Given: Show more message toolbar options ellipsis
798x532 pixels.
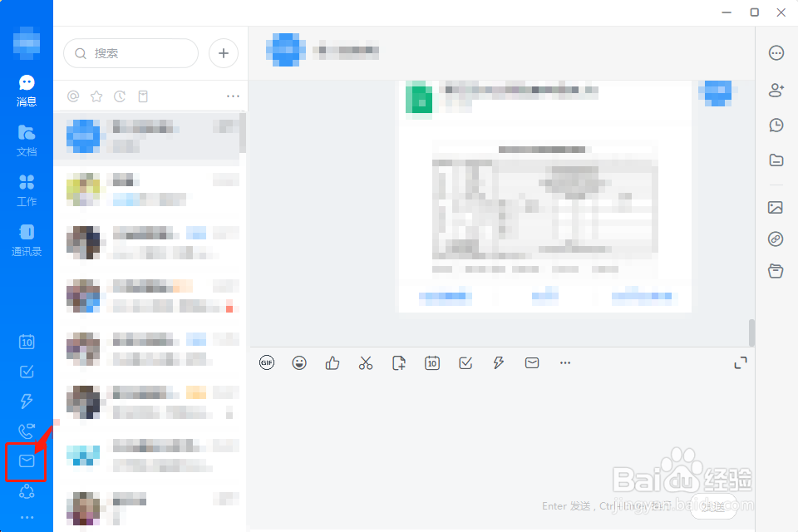Looking at the screenshot, I should tap(565, 363).
